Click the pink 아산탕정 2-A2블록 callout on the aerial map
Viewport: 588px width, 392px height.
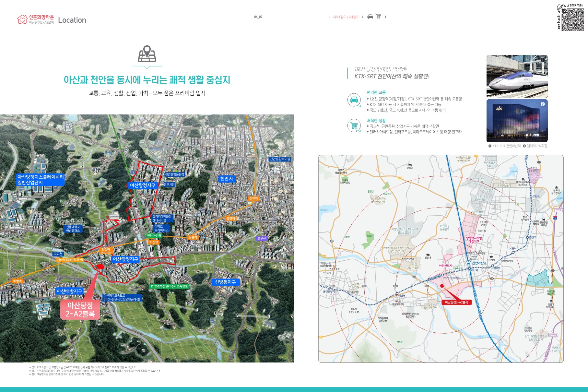[x=80, y=310]
